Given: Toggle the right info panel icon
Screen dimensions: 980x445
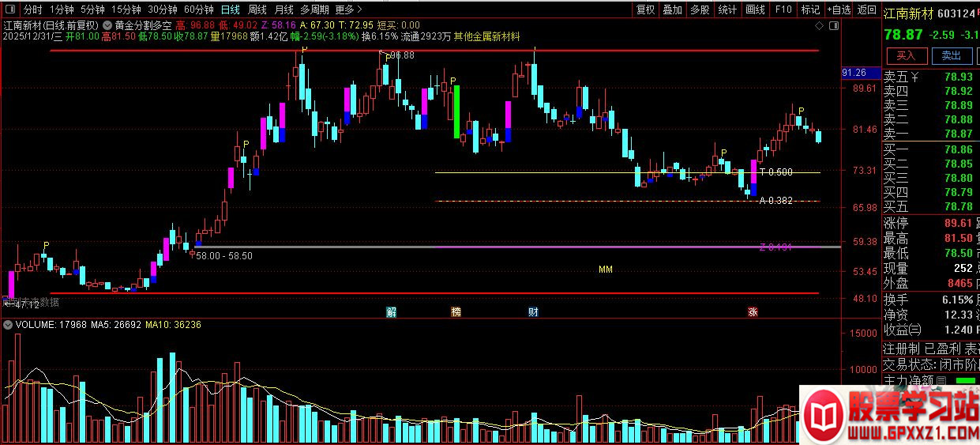Looking at the screenshot, I should pyautogui.click(x=834, y=25).
